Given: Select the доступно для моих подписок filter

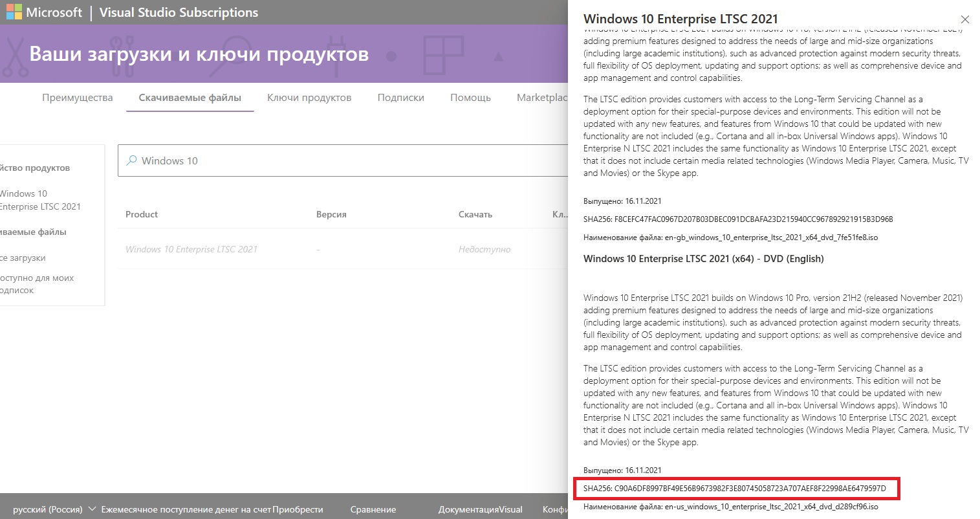Looking at the screenshot, I should tap(36, 284).
